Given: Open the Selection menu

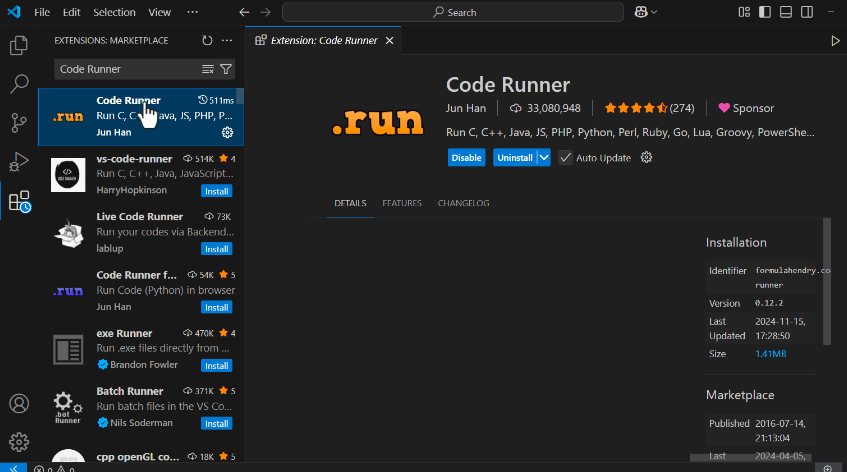Looking at the screenshot, I should pyautogui.click(x=114, y=12).
